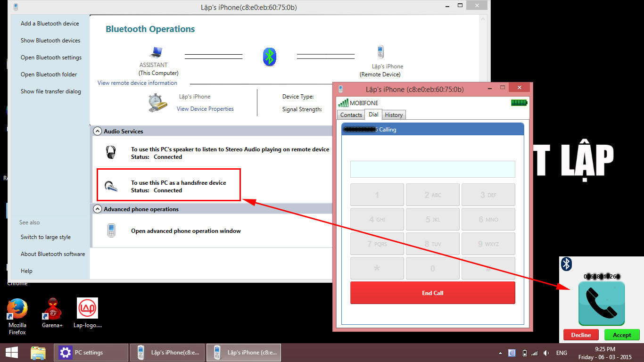Open File Explorer from the taskbar

pos(38,353)
